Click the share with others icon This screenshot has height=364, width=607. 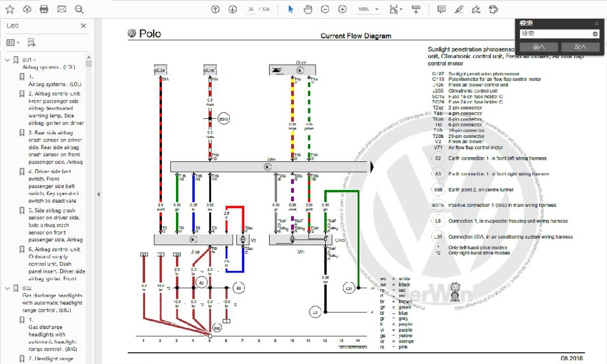click(x=494, y=9)
